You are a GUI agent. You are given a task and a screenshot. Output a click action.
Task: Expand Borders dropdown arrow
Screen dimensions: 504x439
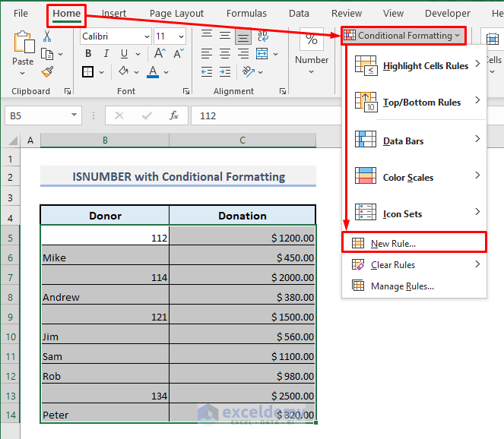pyautogui.click(x=102, y=72)
